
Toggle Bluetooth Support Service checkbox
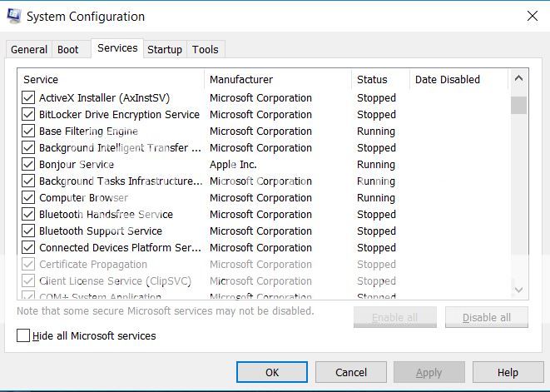[28, 231]
